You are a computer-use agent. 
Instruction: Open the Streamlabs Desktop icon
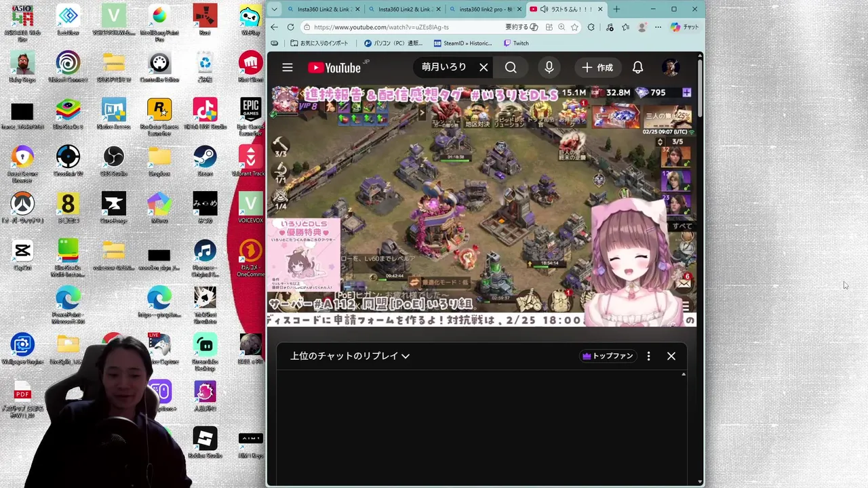tap(205, 350)
